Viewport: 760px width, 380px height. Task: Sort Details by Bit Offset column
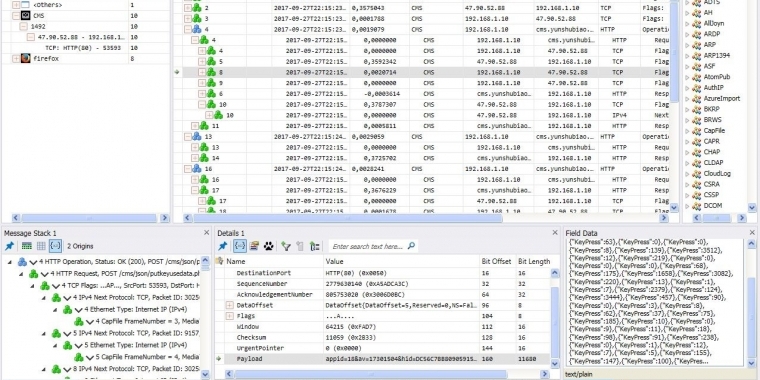497,261
